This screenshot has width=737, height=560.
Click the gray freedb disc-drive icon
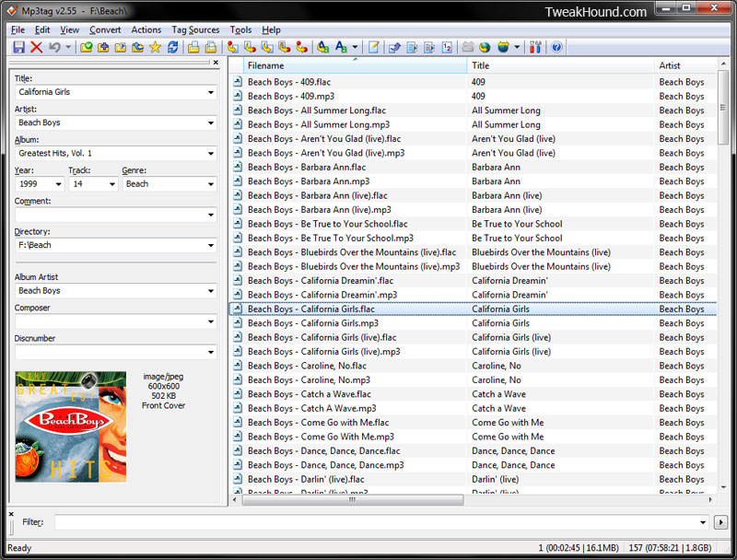click(x=468, y=47)
